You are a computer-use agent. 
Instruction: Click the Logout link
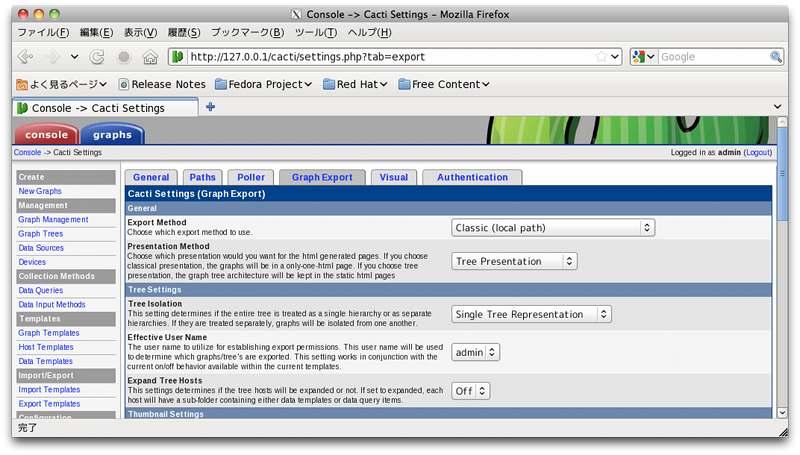pyautogui.click(x=757, y=152)
